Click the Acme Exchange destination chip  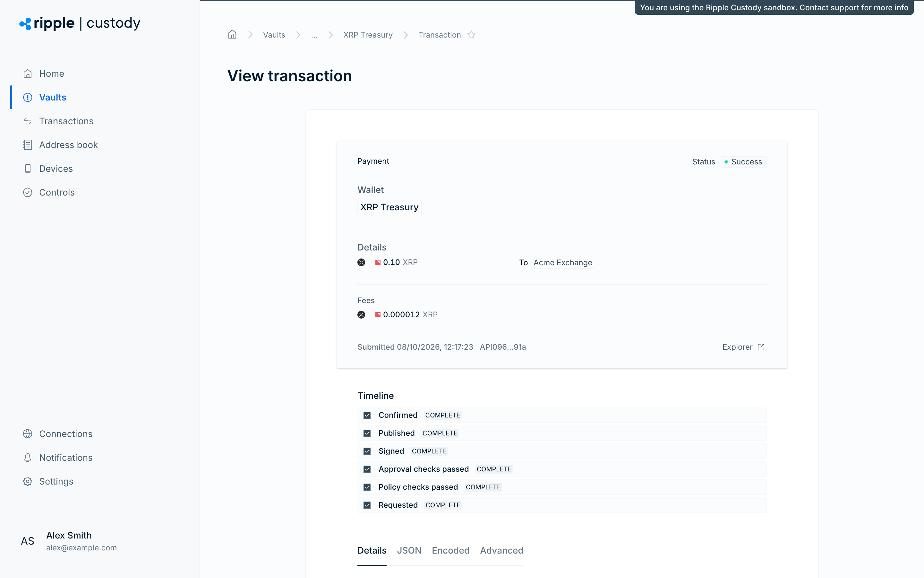click(562, 263)
